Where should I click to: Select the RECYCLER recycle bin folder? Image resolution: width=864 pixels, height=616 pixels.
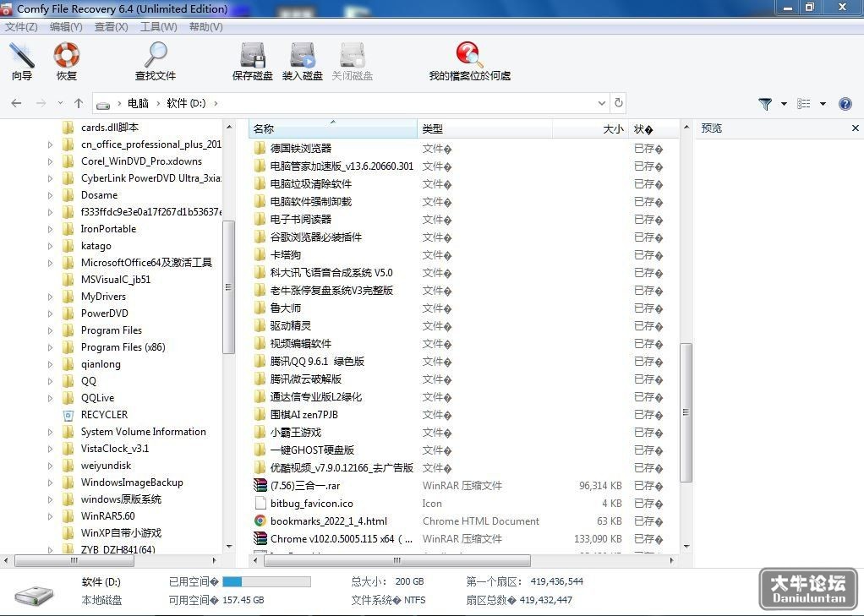pos(104,415)
